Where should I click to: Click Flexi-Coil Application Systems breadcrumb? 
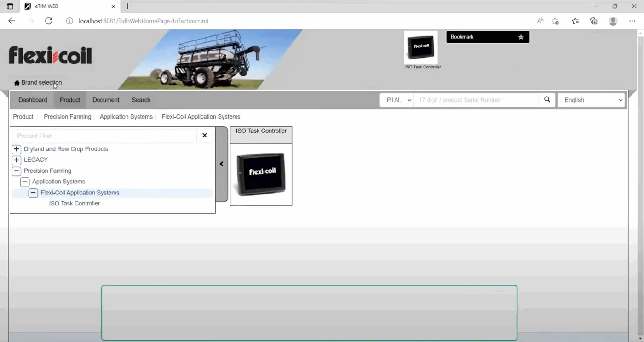[201, 117]
